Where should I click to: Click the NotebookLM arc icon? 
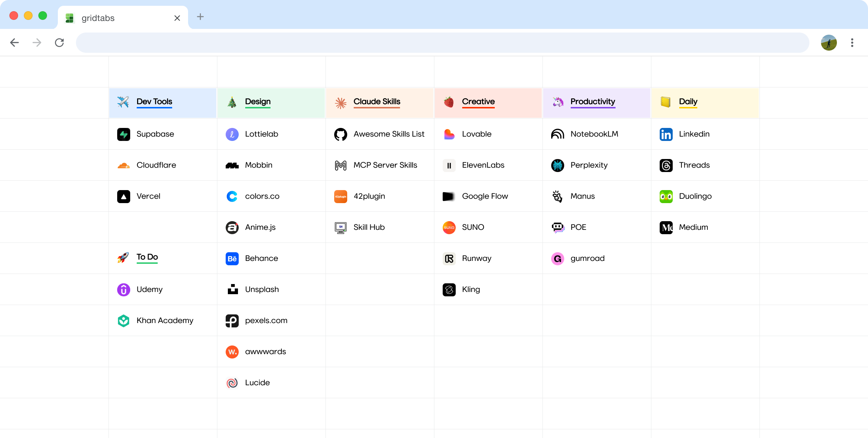[558, 134]
